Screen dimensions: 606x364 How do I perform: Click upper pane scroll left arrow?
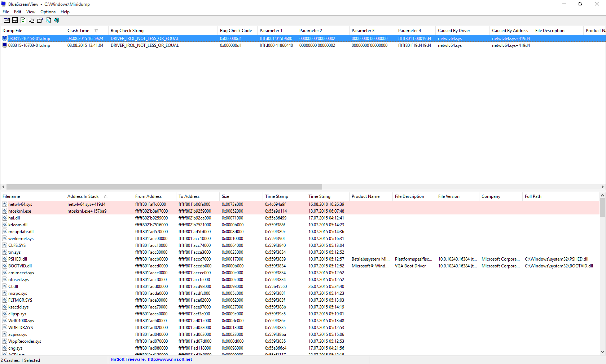point(3,187)
